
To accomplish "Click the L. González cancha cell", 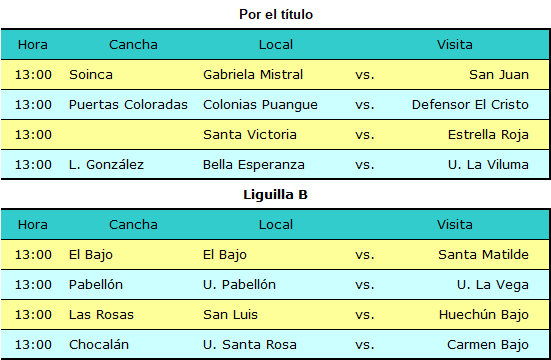I will point(106,165).
